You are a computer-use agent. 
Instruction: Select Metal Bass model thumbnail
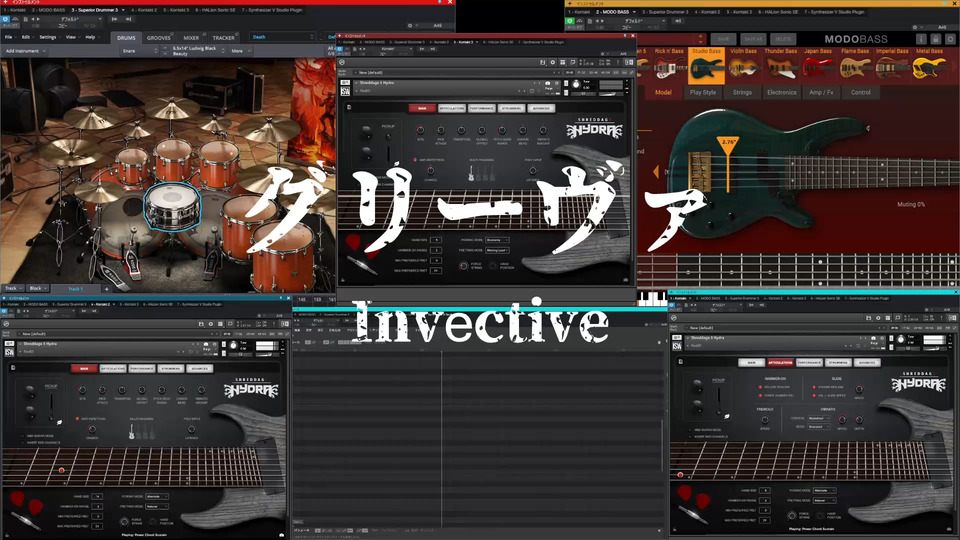point(929,65)
